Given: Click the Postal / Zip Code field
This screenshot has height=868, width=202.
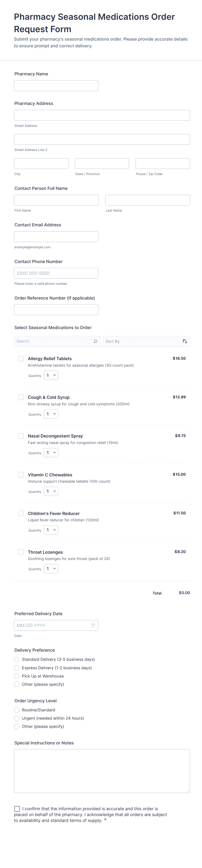Looking at the screenshot, I should 163,164.
